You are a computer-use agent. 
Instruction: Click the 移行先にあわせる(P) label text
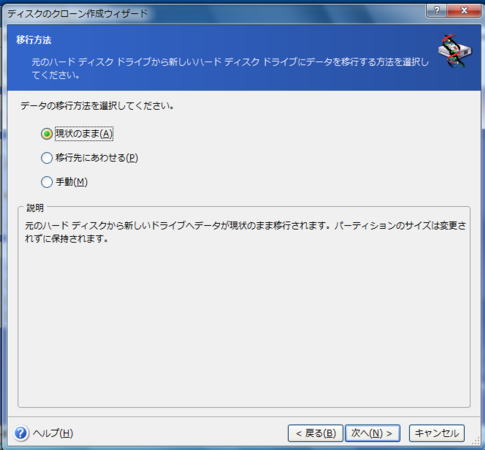pyautogui.click(x=97, y=158)
